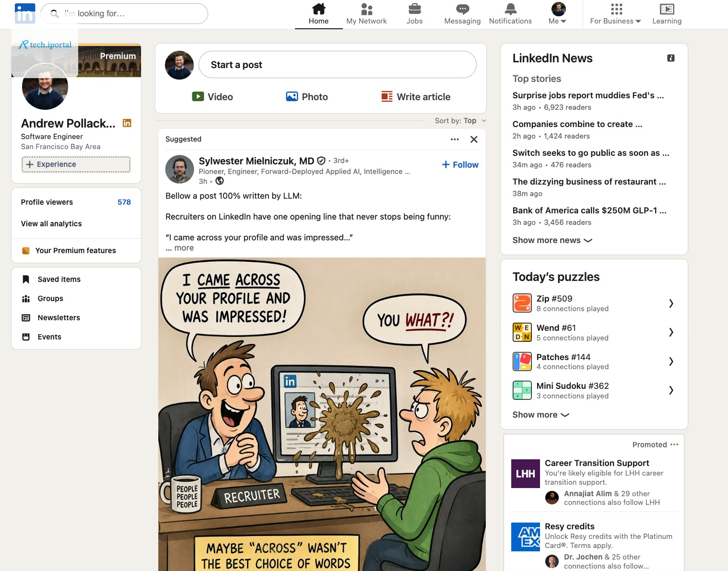728x571 pixels.
Task: Open the recruiter cartoon image
Action: pyautogui.click(x=322, y=414)
